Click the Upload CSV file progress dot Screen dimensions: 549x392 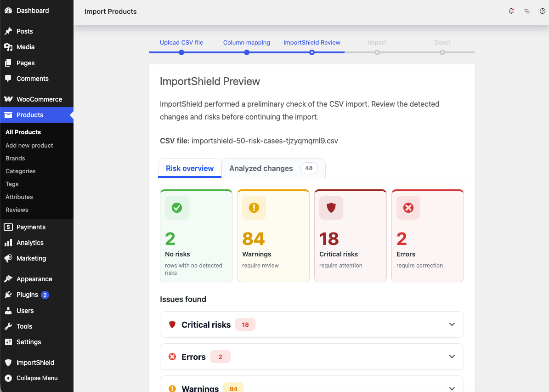(181, 52)
